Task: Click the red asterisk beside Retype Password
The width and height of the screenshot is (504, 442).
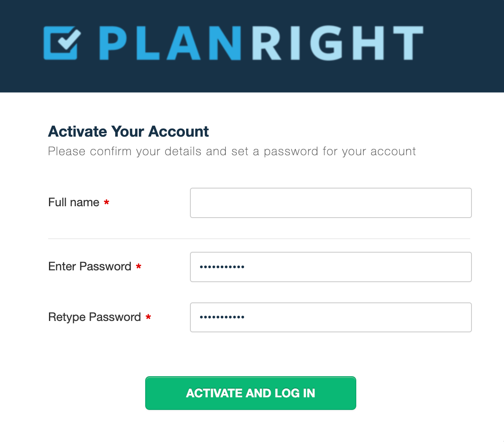Action: click(x=148, y=318)
